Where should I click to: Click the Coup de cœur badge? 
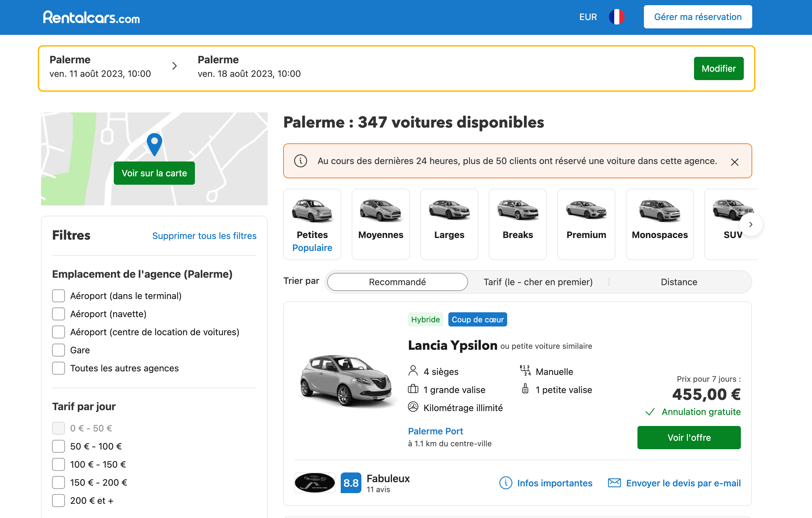[477, 319]
